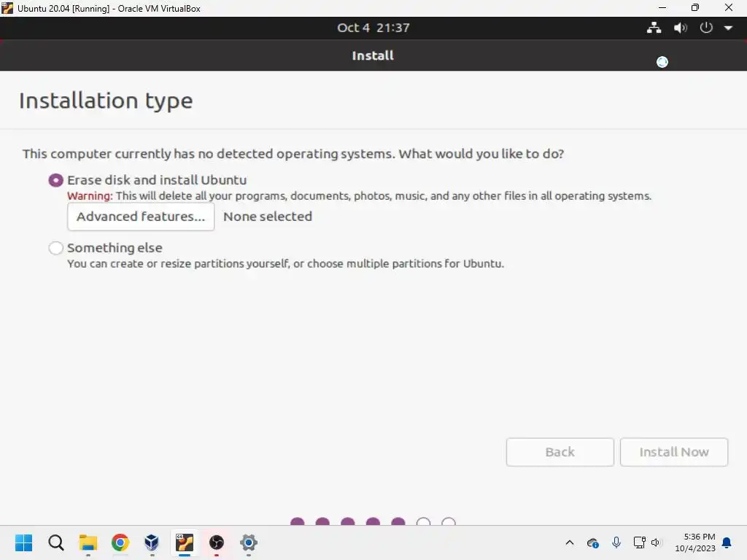Show hidden system tray icons
Image resolution: width=747 pixels, height=560 pixels.
[x=569, y=542]
